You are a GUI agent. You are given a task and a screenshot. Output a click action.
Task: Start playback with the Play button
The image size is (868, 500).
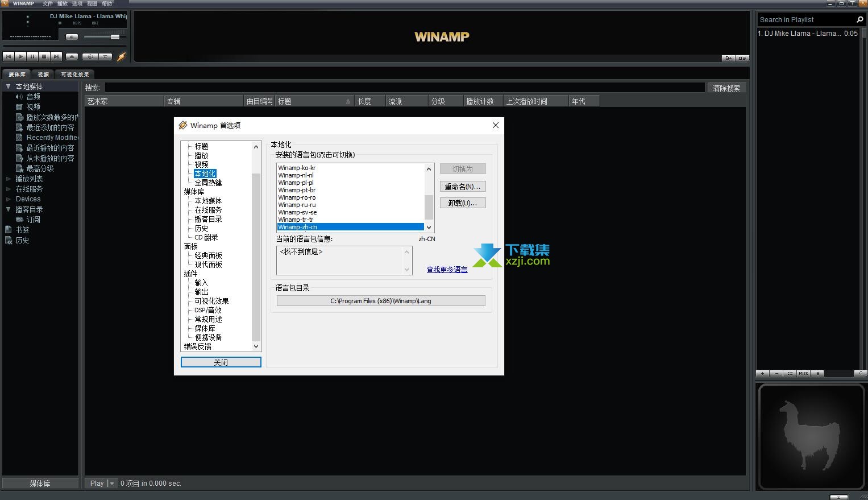click(x=20, y=56)
